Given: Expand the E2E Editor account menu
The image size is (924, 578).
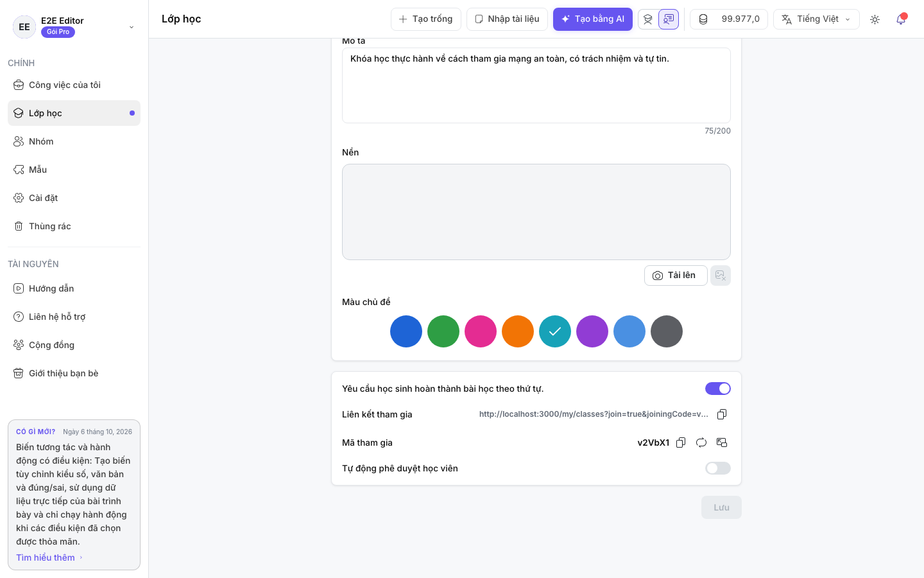Looking at the screenshot, I should click(74, 26).
